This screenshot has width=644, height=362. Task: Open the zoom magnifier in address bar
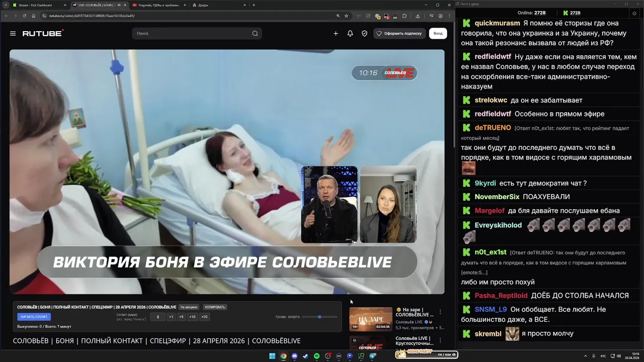coord(338,16)
